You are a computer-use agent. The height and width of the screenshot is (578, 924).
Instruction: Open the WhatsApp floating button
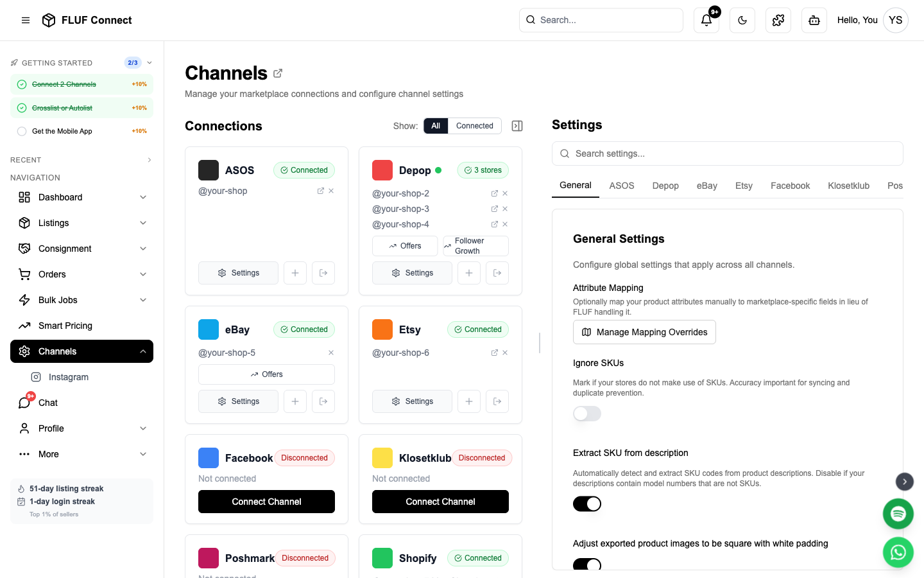pyautogui.click(x=898, y=552)
